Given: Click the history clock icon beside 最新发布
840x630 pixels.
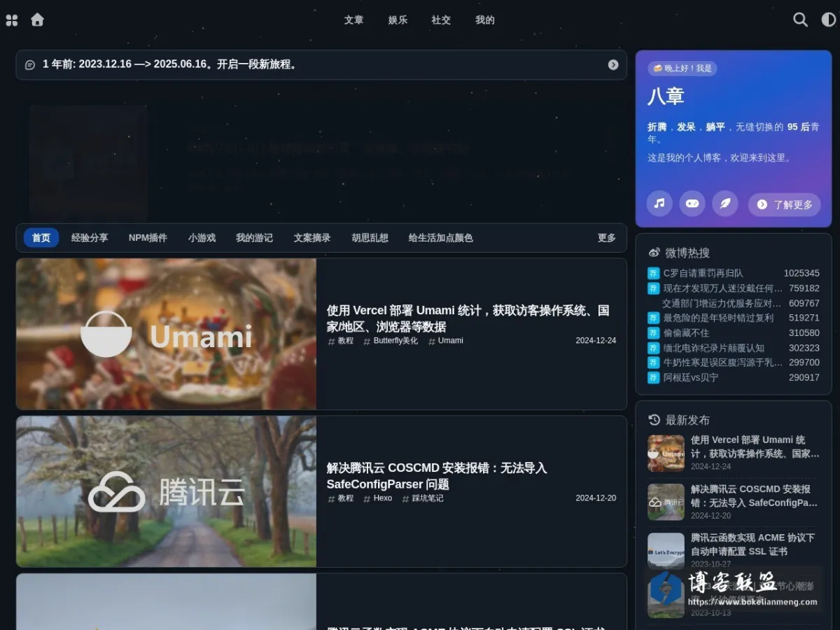Looking at the screenshot, I should (654, 420).
